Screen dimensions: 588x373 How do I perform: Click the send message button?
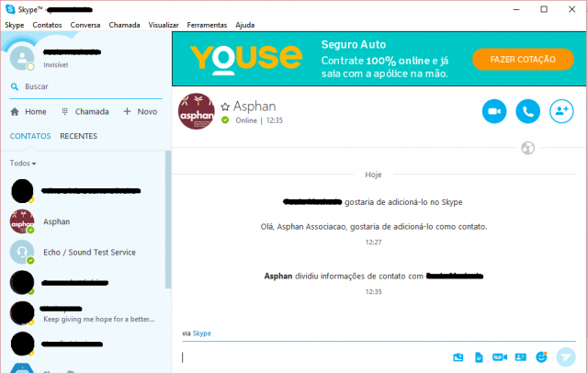pyautogui.click(x=566, y=356)
